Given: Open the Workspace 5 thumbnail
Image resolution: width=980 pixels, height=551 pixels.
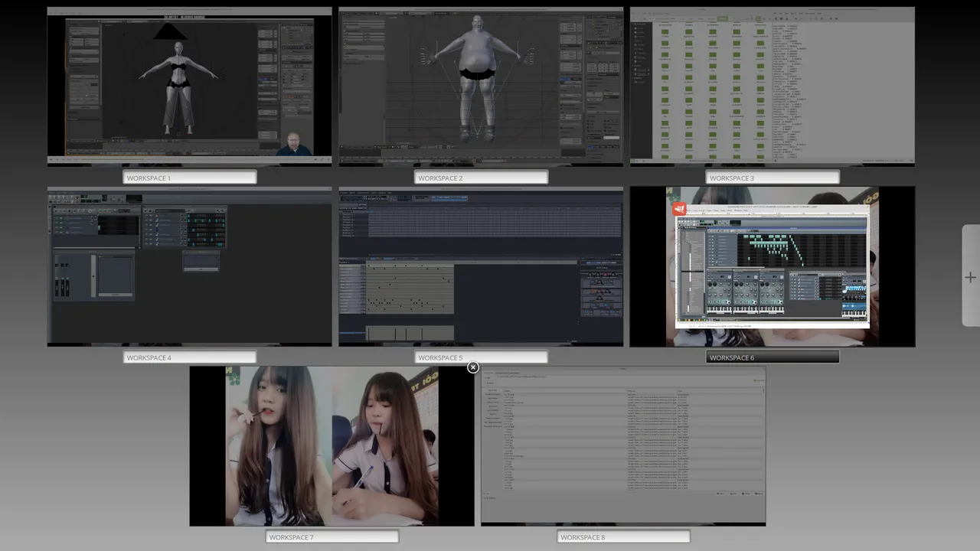Looking at the screenshot, I should click(x=481, y=266).
